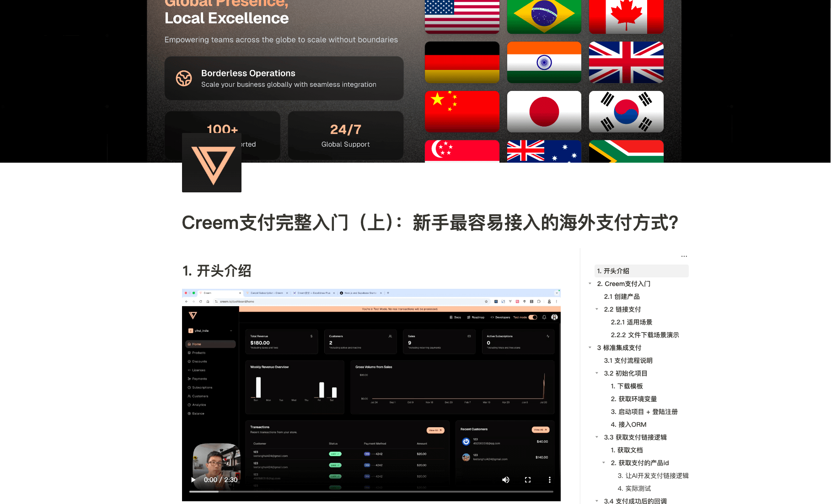Play the embedded intro video
Screen dimensions: 831x504
point(193,480)
